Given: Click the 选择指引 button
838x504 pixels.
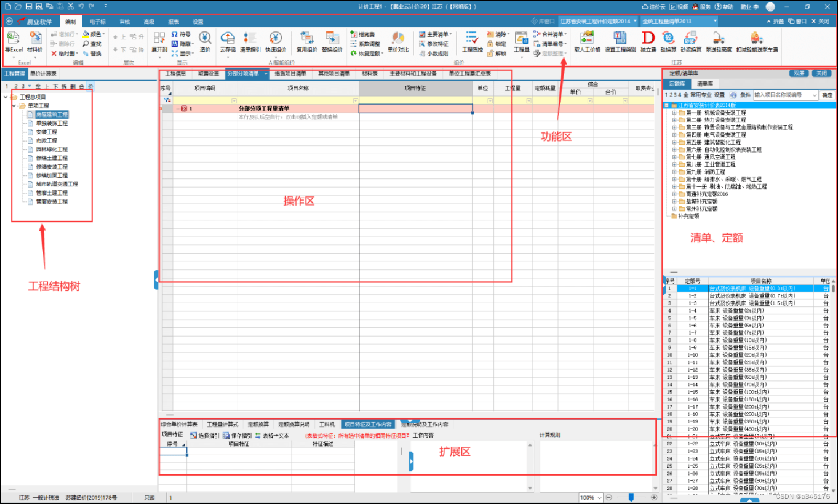Looking at the screenshot, I should click(205, 435).
